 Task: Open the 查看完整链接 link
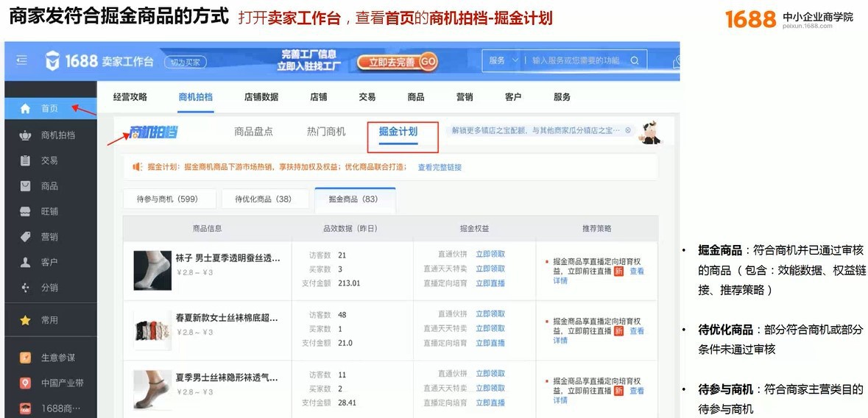coord(440,167)
